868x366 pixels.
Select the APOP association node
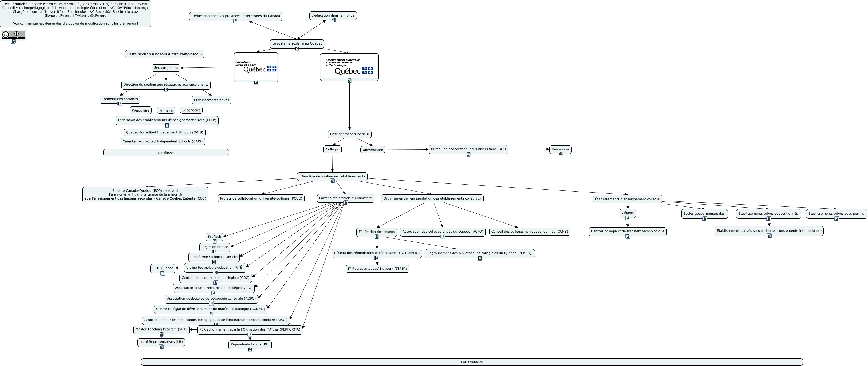coord(216,320)
